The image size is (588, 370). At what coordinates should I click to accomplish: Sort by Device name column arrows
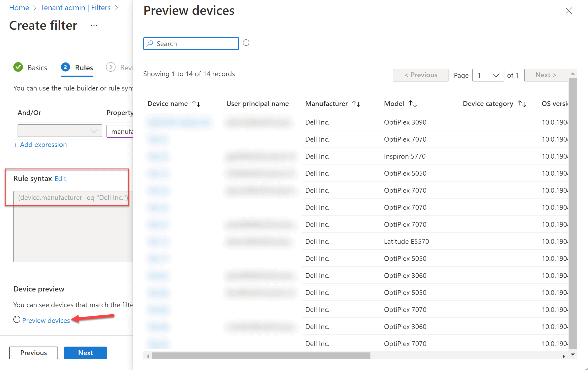click(x=196, y=104)
